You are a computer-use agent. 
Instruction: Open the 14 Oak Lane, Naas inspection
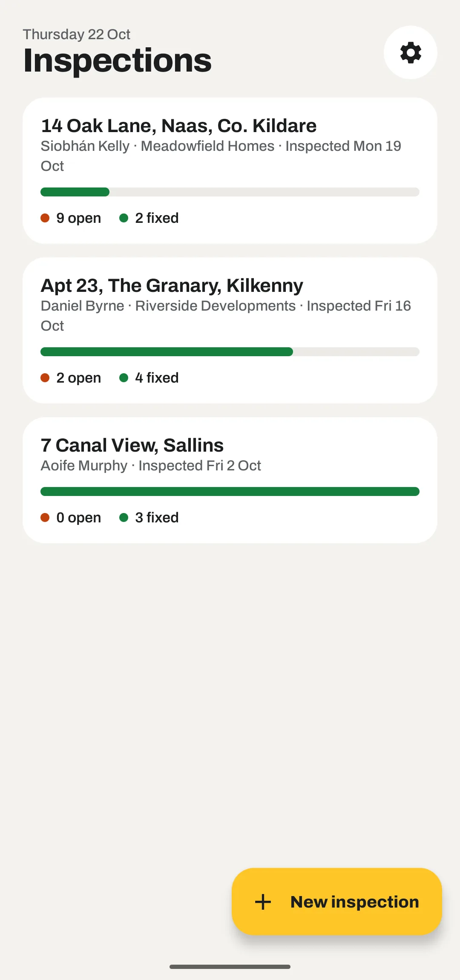click(230, 171)
